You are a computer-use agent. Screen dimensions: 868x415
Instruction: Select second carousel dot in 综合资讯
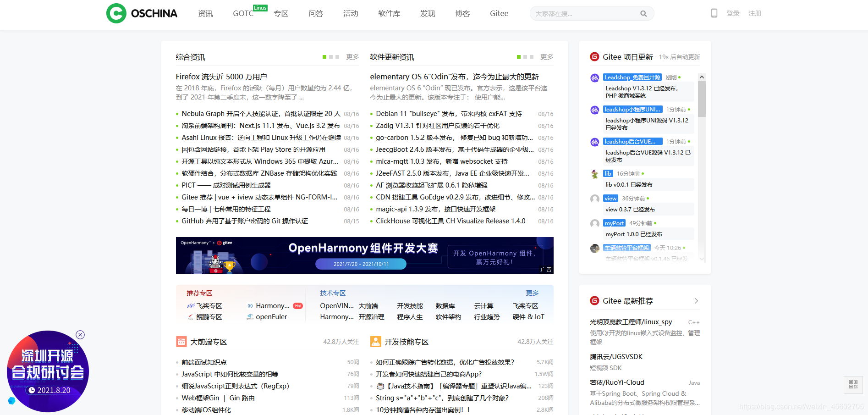pyautogui.click(x=331, y=57)
